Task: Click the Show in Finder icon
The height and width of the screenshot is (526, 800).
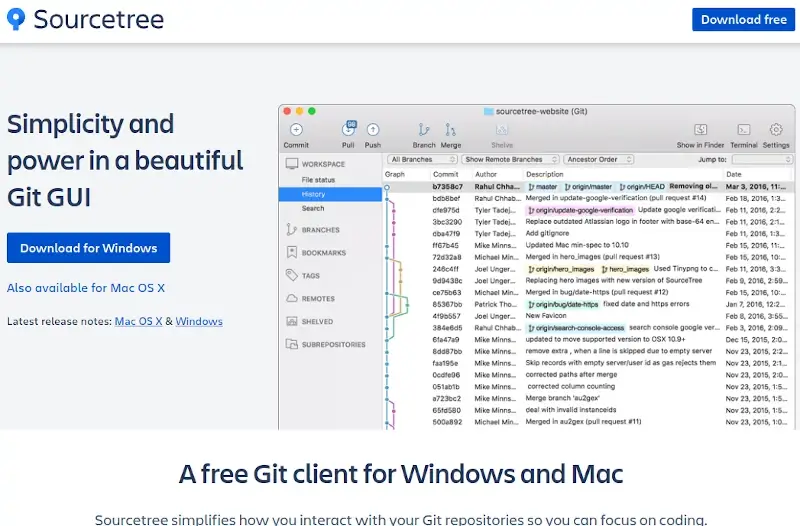Action: 701,130
